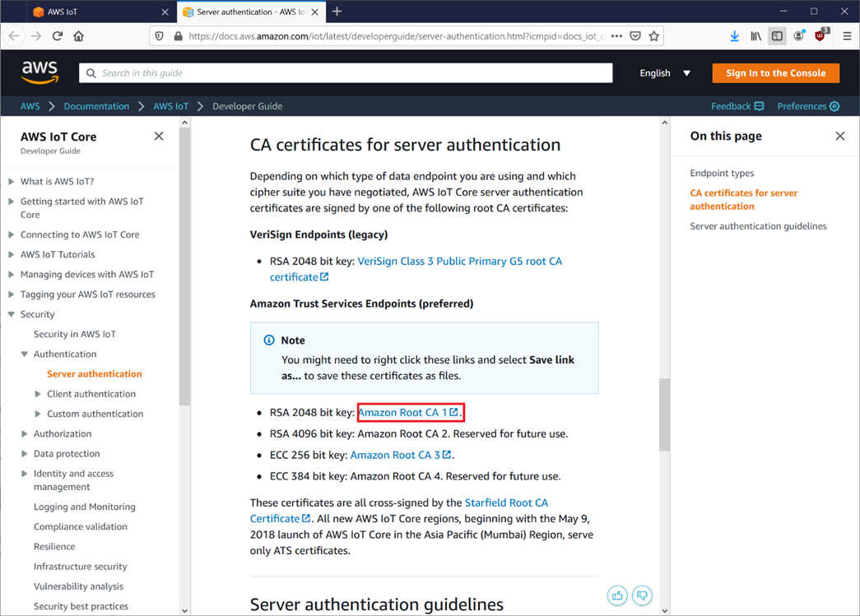Select the Server authentication browser tab
This screenshot has height=616, width=860.
(251, 12)
